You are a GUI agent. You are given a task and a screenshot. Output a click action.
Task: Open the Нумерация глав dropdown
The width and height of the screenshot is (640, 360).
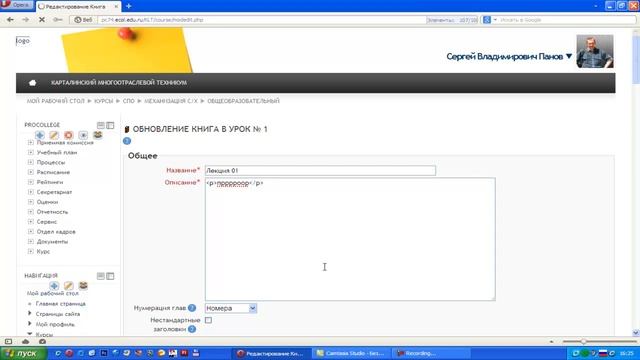(231, 308)
